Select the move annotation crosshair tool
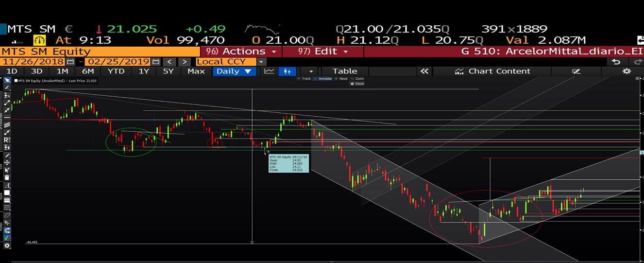644x263 pixels. point(7,163)
